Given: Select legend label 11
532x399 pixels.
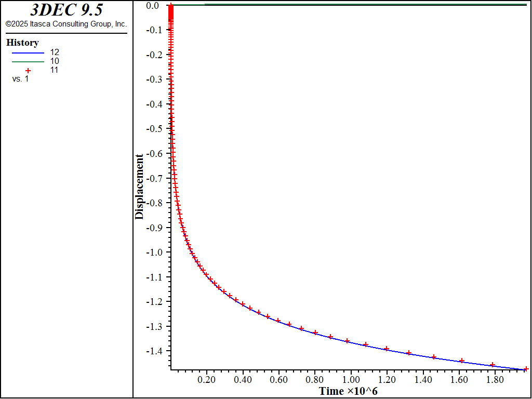Looking at the screenshot, I should 54,70.
